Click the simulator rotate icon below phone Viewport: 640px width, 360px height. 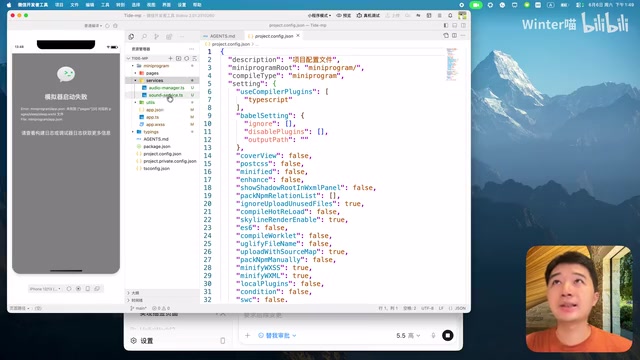coord(69,289)
